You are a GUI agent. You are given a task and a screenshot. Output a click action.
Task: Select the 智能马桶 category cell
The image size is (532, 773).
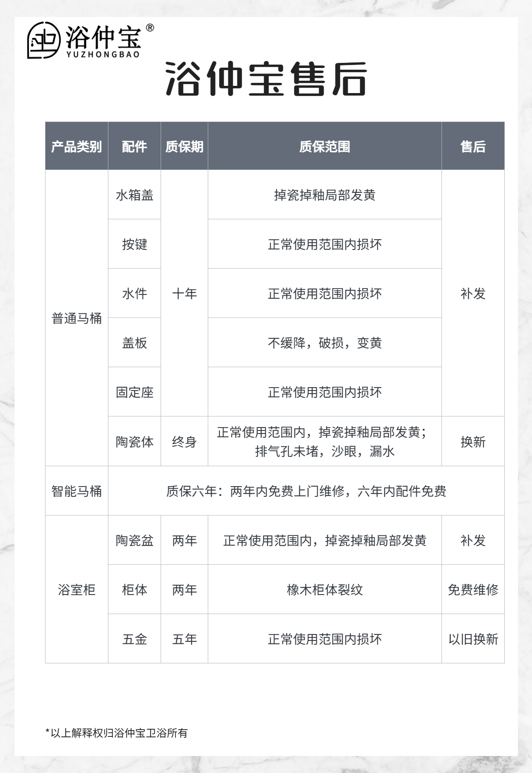[x=76, y=491]
